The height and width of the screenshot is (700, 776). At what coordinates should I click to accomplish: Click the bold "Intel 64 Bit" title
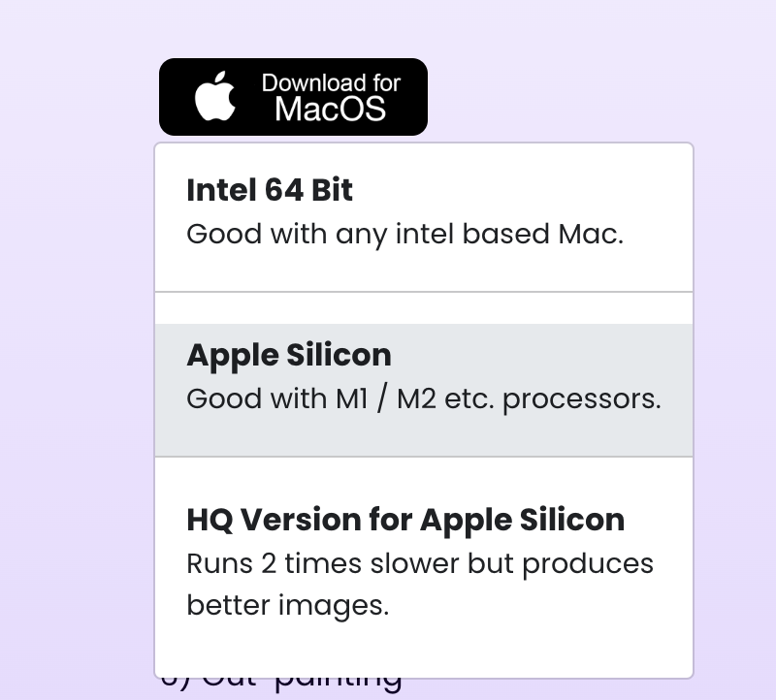(x=270, y=190)
